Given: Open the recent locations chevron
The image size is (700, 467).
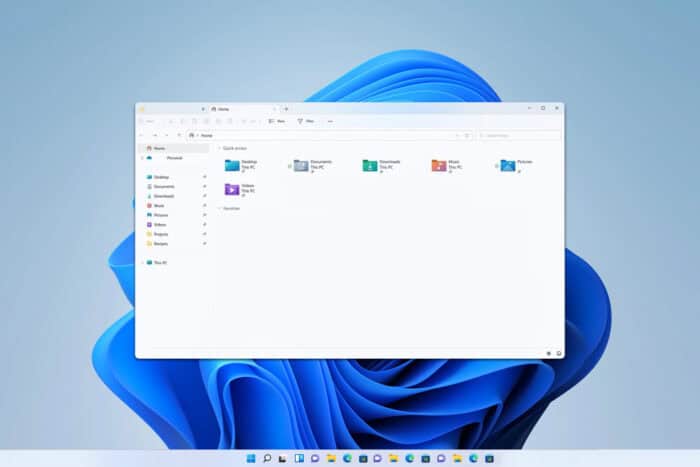Looking at the screenshot, I should 167,135.
